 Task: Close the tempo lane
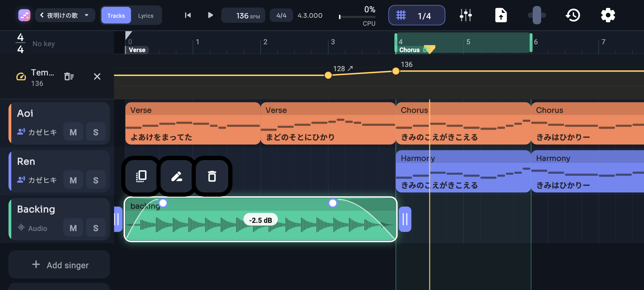(97, 77)
